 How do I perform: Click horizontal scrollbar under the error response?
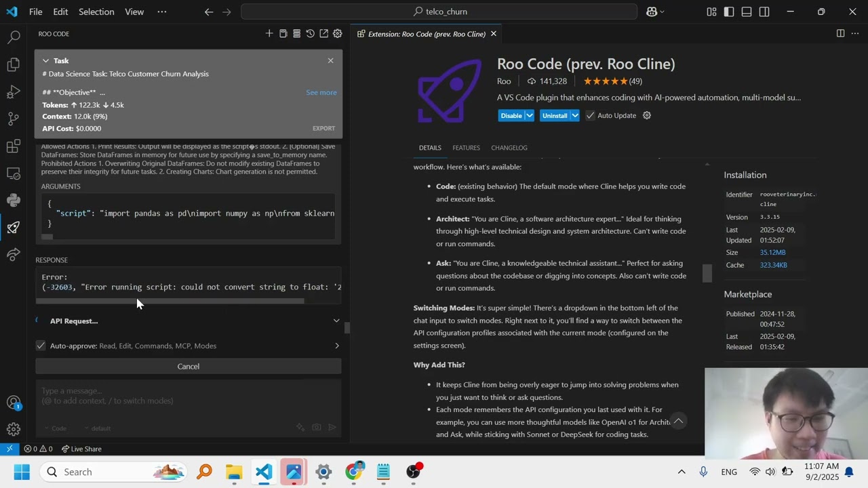(170, 302)
